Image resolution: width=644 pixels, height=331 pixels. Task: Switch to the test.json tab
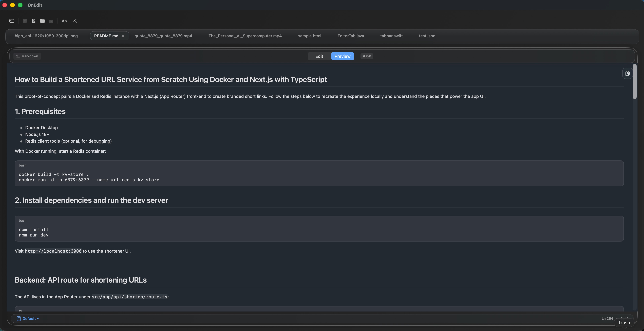(x=427, y=36)
